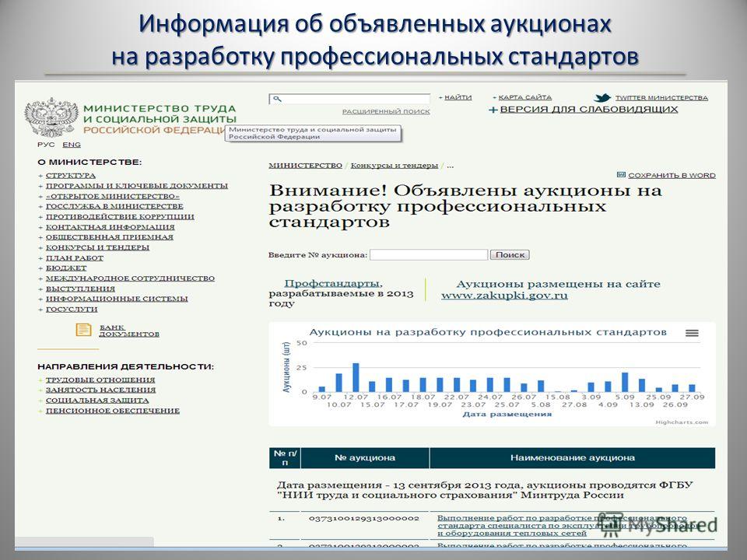Open БЮДЖЕТ menu item
The height and width of the screenshot is (560, 747).
66,268
